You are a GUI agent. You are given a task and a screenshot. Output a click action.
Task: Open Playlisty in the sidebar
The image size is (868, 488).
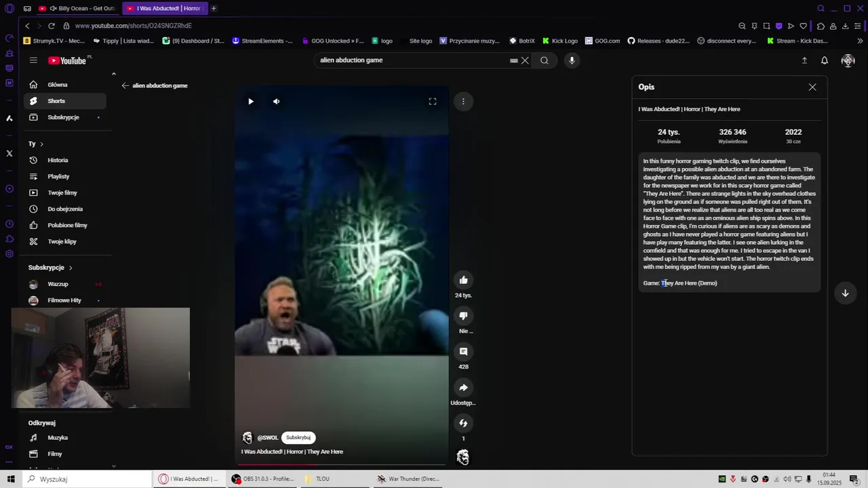point(65,176)
